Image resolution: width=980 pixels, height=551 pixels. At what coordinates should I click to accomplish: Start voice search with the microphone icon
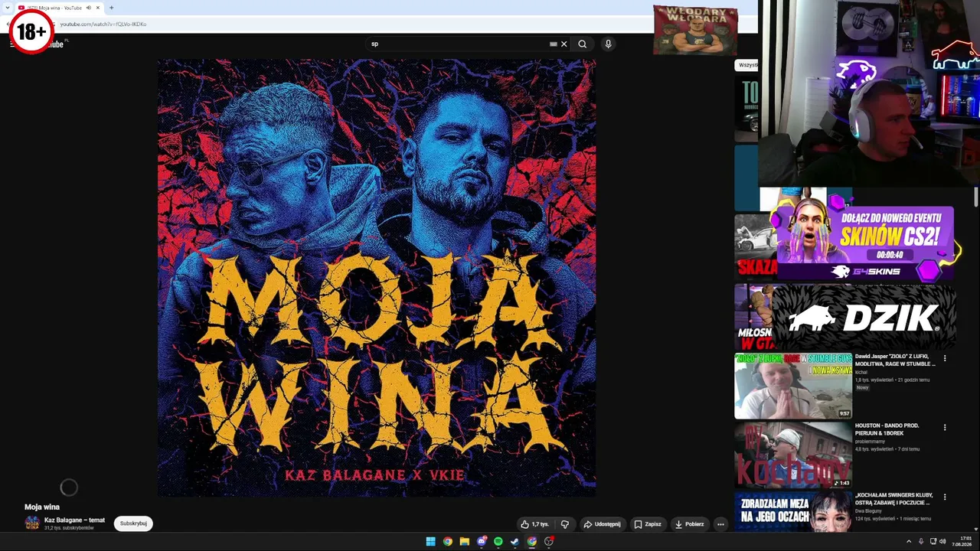(x=608, y=44)
